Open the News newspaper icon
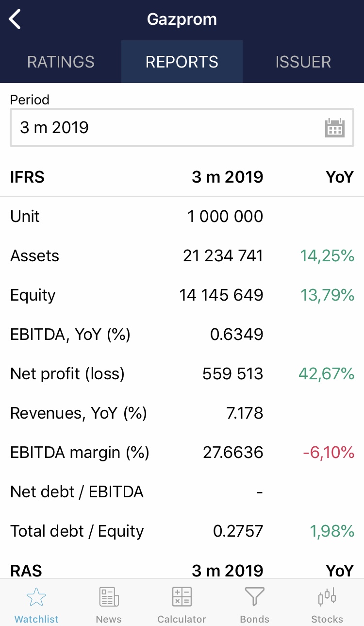The image size is (364, 626). pos(109,597)
